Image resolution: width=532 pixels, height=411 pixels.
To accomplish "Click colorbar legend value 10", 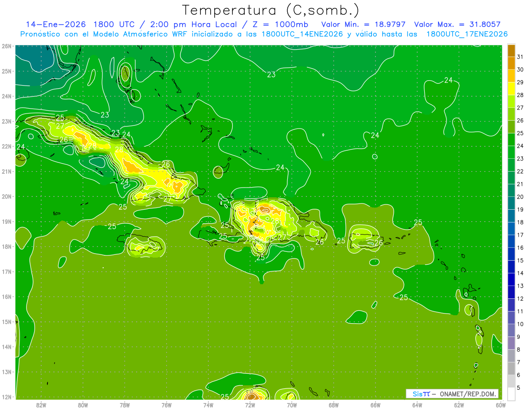I will [520, 324].
